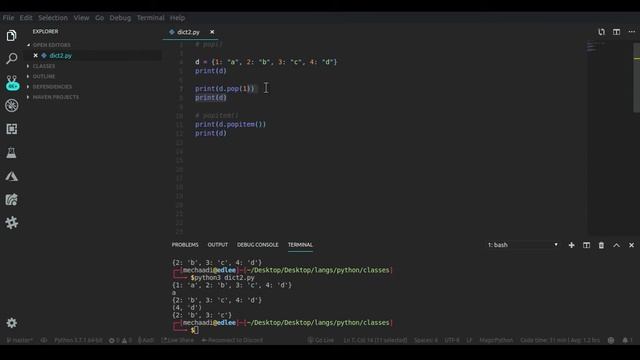Open the Extensions view icon

tap(11, 129)
